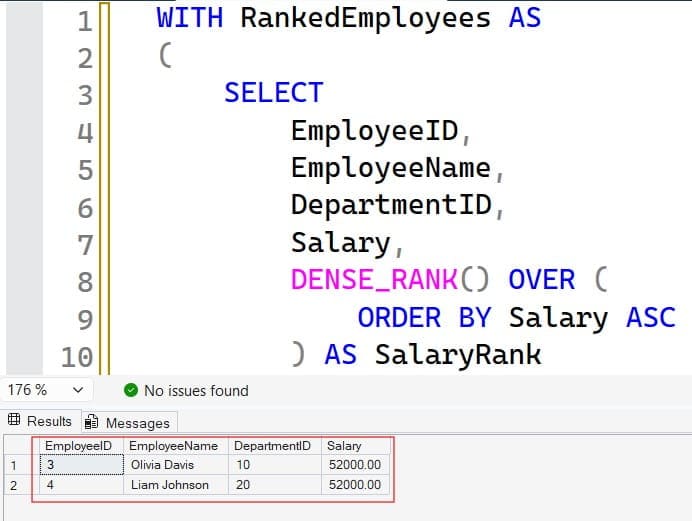The width and height of the screenshot is (692, 521).
Task: Click the EmployeeID column header
Action: point(81,446)
